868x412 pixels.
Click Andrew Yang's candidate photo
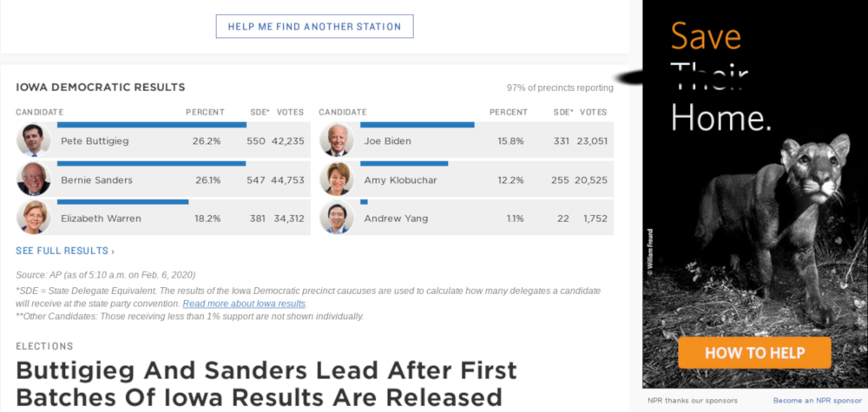[x=336, y=218]
